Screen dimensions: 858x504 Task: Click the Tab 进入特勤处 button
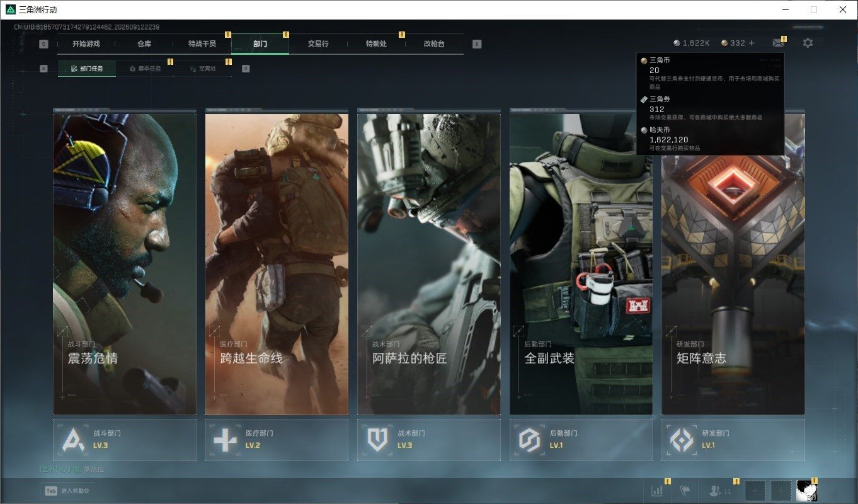67,491
